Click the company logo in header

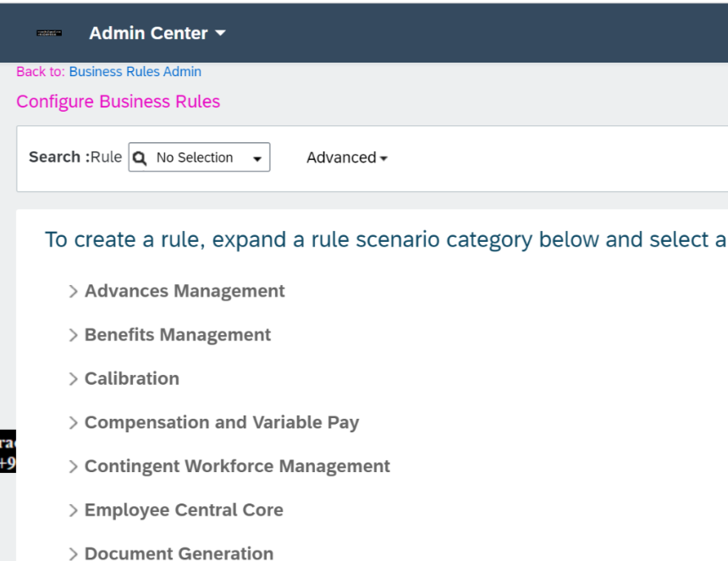[49, 33]
